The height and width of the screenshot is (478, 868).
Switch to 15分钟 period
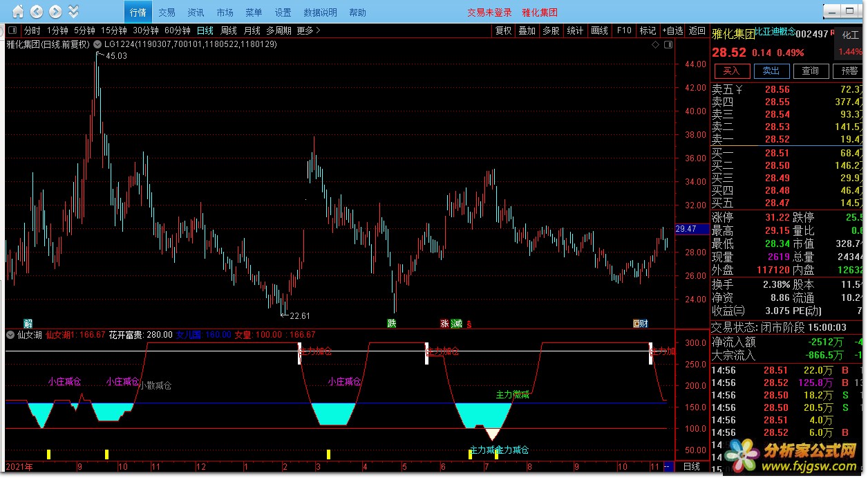113,30
